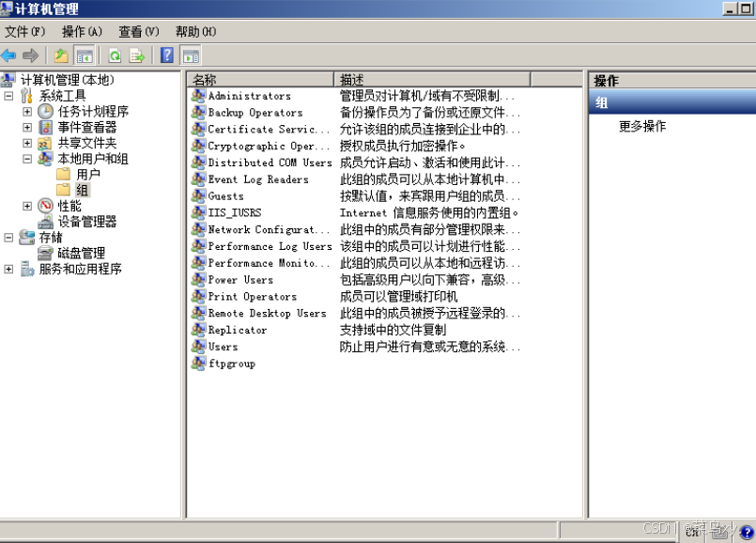The image size is (756, 543).
Task: Click the 共享文件夹 tree icon
Action: (x=45, y=143)
